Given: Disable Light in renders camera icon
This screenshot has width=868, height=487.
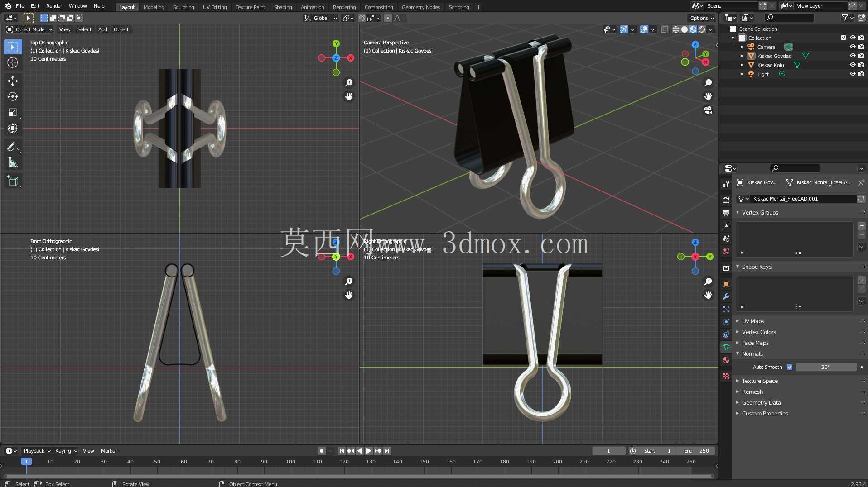Looking at the screenshot, I should (861, 74).
